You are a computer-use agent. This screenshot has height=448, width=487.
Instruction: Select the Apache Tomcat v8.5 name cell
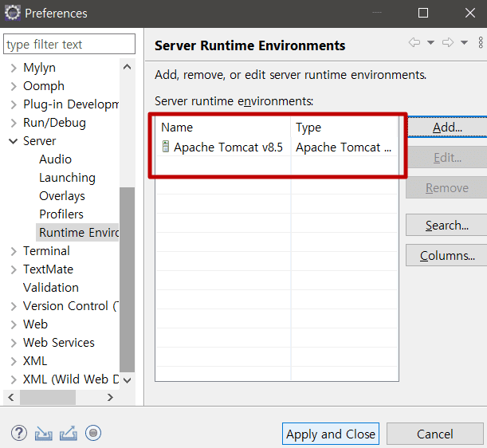point(223,147)
